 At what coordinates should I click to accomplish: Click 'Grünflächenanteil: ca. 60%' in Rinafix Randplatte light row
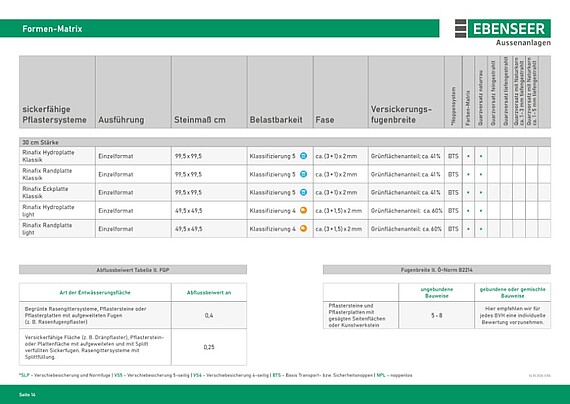point(406,229)
